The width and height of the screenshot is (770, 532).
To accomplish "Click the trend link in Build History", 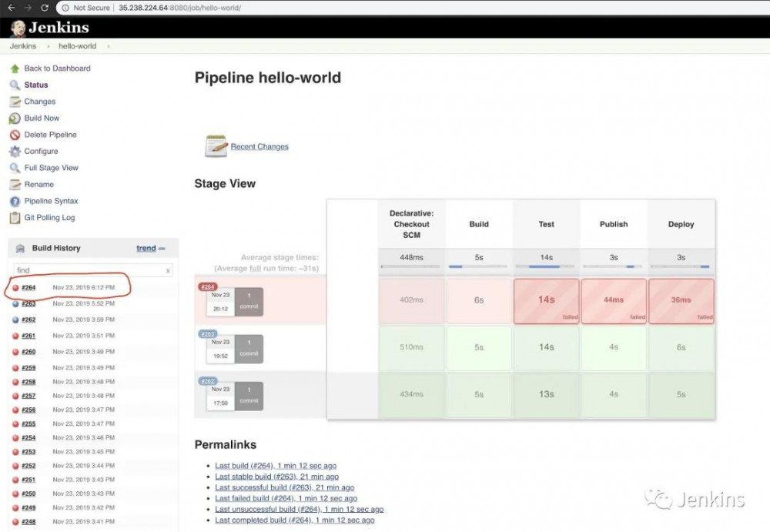I will (x=146, y=248).
